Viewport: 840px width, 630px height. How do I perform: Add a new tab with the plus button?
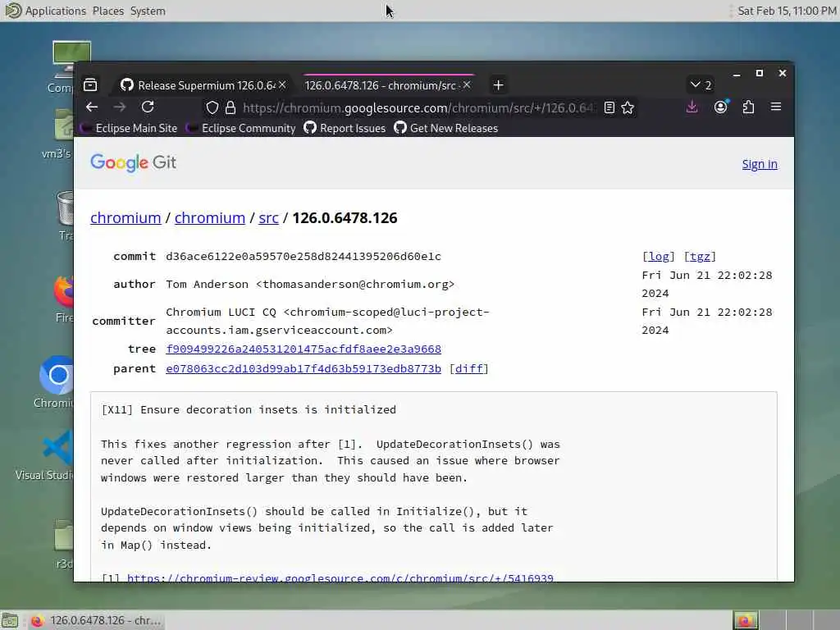click(x=498, y=85)
